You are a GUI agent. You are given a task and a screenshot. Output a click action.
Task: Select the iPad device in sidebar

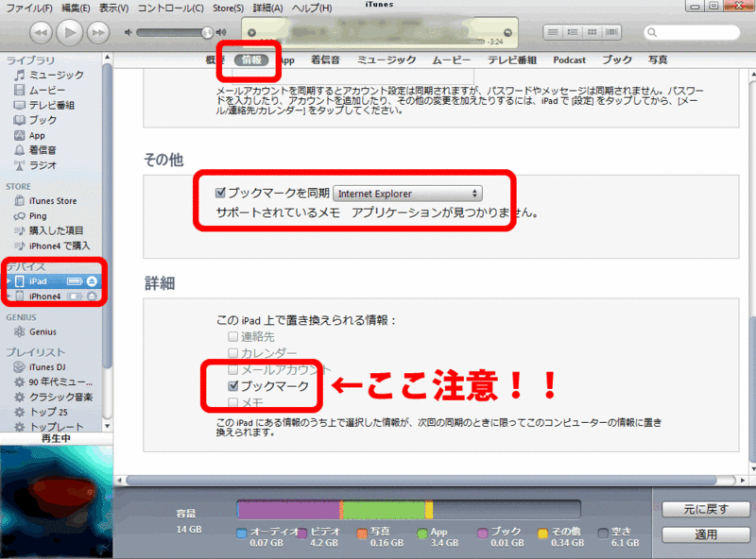pyautogui.click(x=39, y=281)
